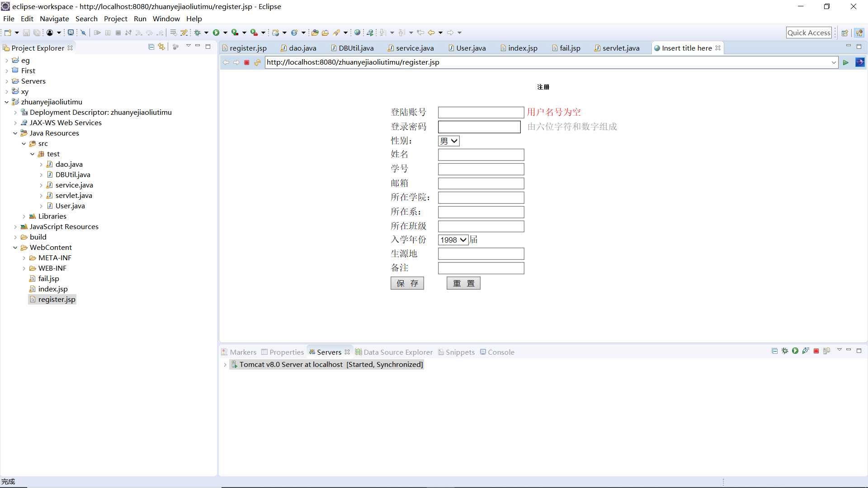The width and height of the screenshot is (868, 488).
Task: Open the 入学年份 year dropdown showing 1998
Action: point(453,240)
